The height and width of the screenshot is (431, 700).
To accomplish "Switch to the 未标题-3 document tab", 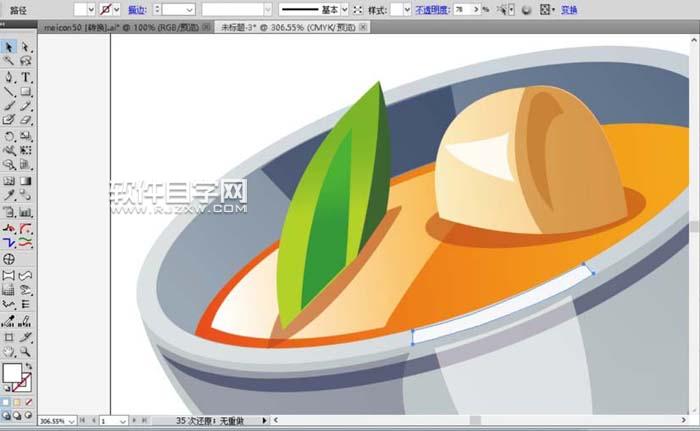I will 278,27.
